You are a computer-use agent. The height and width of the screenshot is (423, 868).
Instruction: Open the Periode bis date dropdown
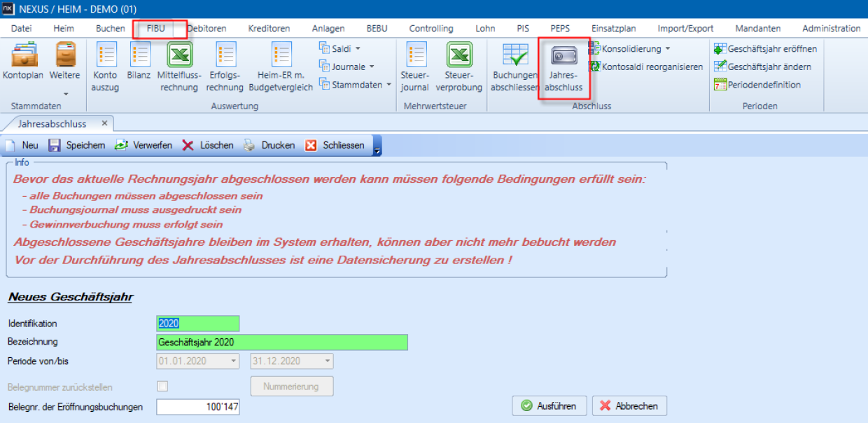[x=327, y=361]
